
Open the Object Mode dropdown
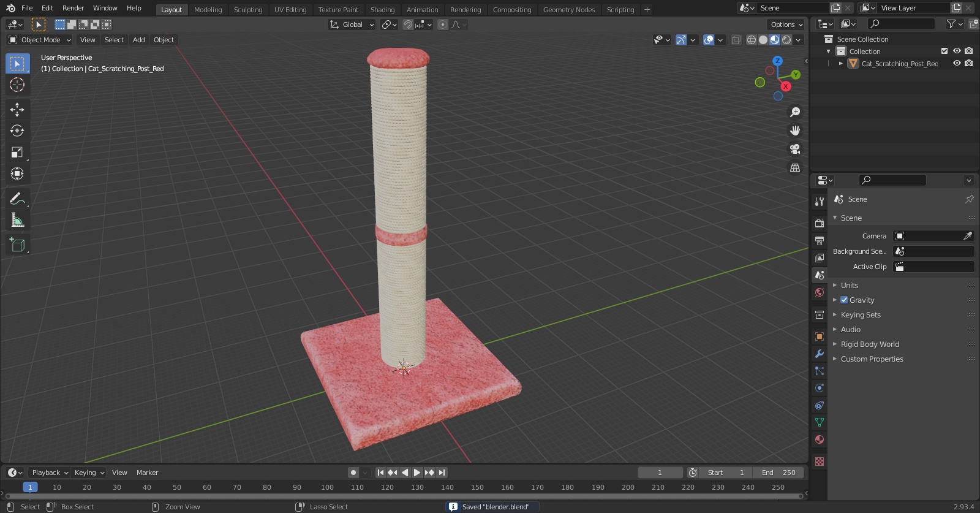point(40,40)
